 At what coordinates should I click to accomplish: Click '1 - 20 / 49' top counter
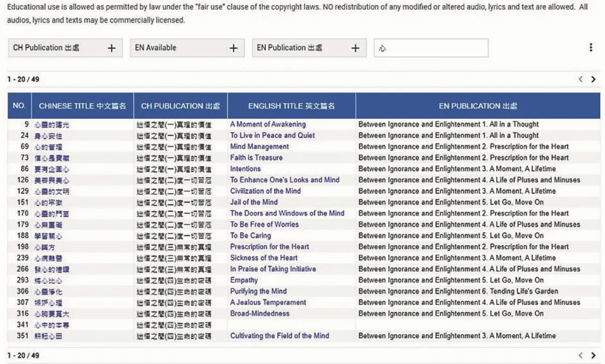23,80
